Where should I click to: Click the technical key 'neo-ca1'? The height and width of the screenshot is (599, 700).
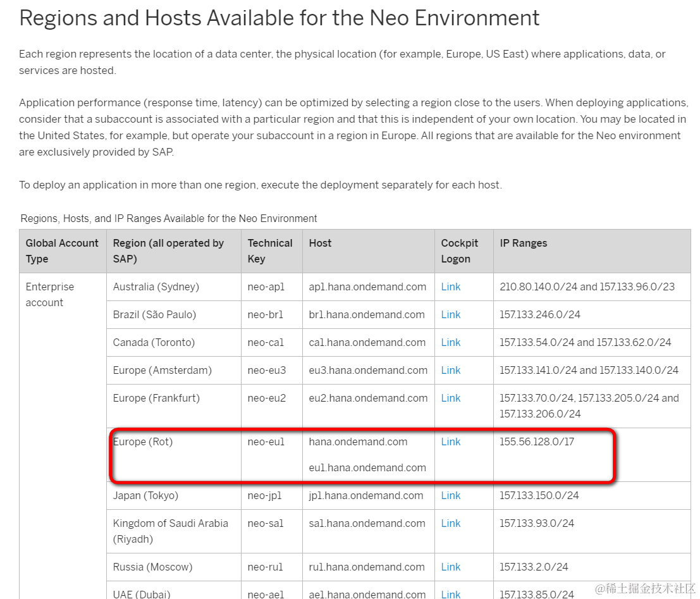pos(266,342)
